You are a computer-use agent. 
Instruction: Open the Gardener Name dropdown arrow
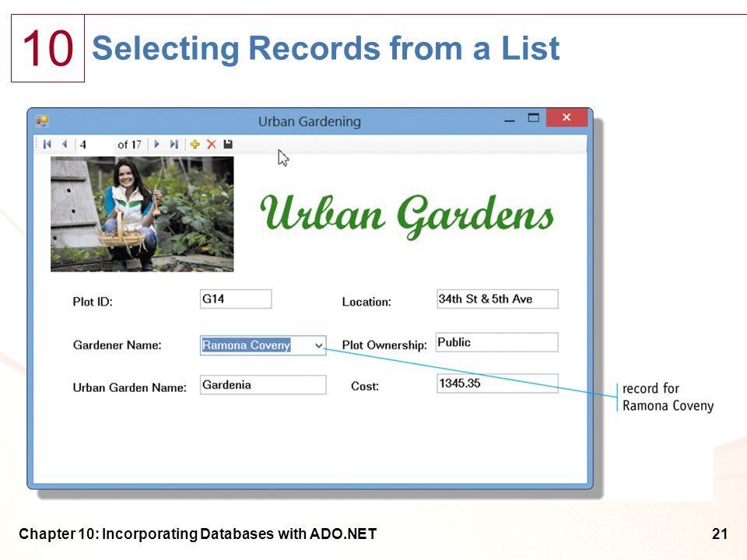pos(319,345)
